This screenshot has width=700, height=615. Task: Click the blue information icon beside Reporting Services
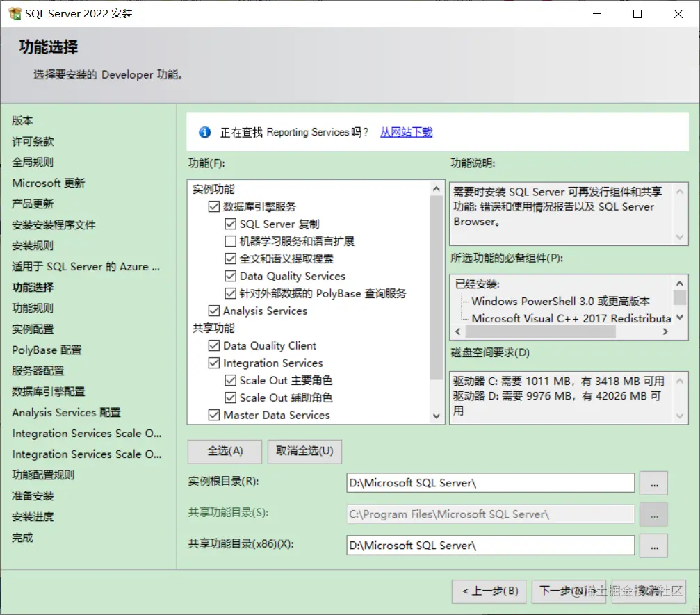click(x=205, y=132)
